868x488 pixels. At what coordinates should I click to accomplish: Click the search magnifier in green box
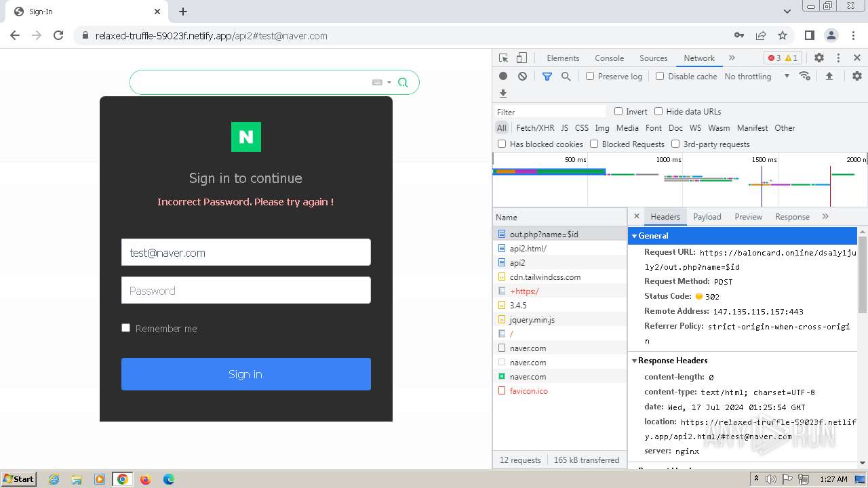(403, 83)
